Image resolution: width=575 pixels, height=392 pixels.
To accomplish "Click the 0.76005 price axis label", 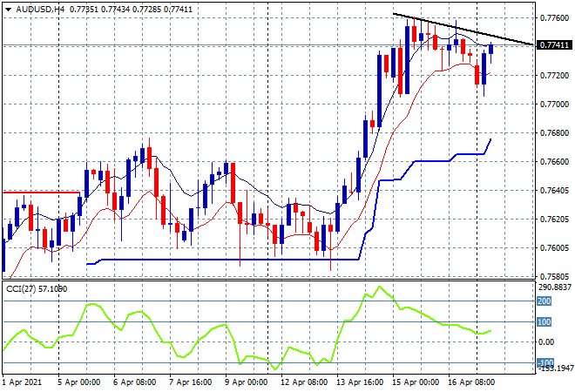I will (554, 248).
